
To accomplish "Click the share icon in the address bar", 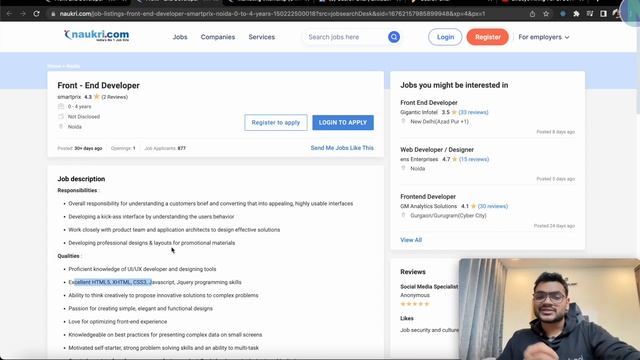I will [x=532, y=13].
